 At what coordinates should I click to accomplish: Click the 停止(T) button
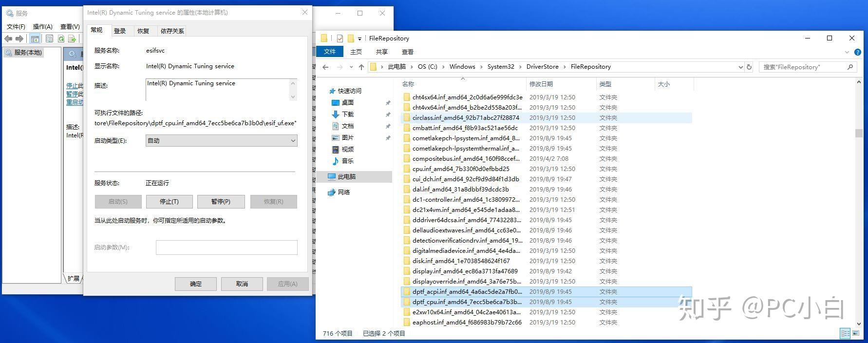coord(169,201)
